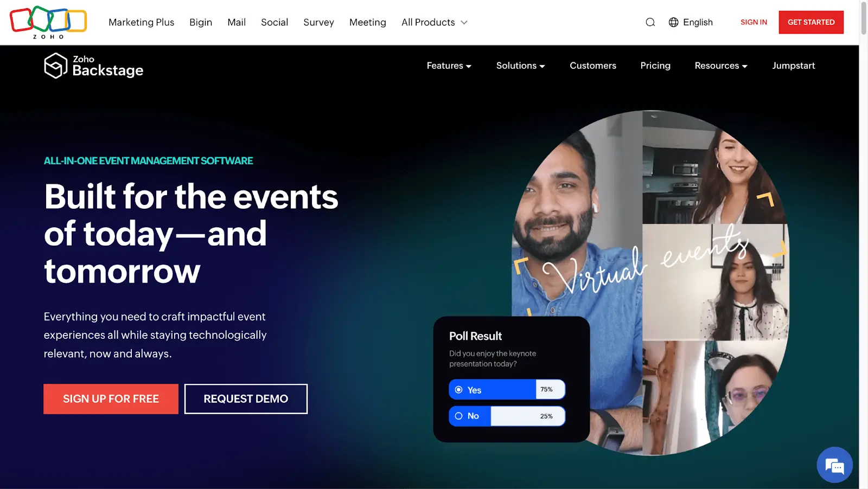Image resolution: width=868 pixels, height=489 pixels.
Task: Open the live chat bubble icon
Action: click(x=834, y=465)
